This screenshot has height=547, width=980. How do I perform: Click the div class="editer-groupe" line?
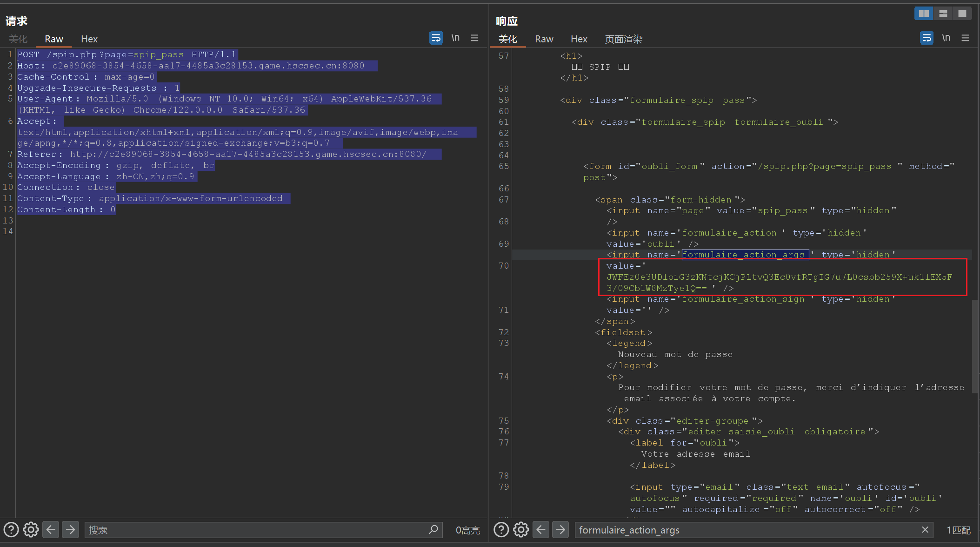[685, 421]
